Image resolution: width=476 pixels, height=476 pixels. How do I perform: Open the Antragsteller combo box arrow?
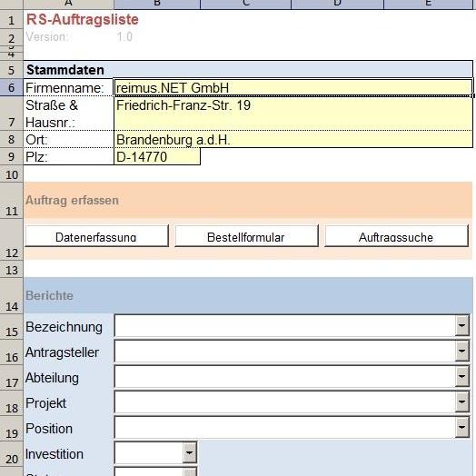click(462, 352)
